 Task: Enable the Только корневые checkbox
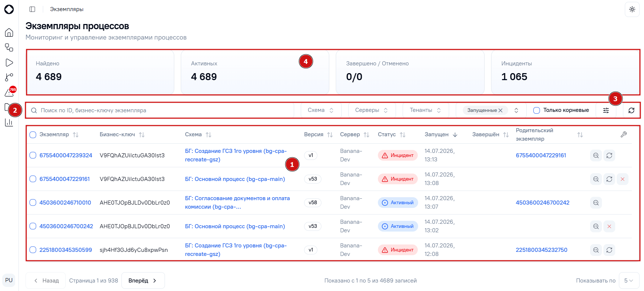(537, 110)
